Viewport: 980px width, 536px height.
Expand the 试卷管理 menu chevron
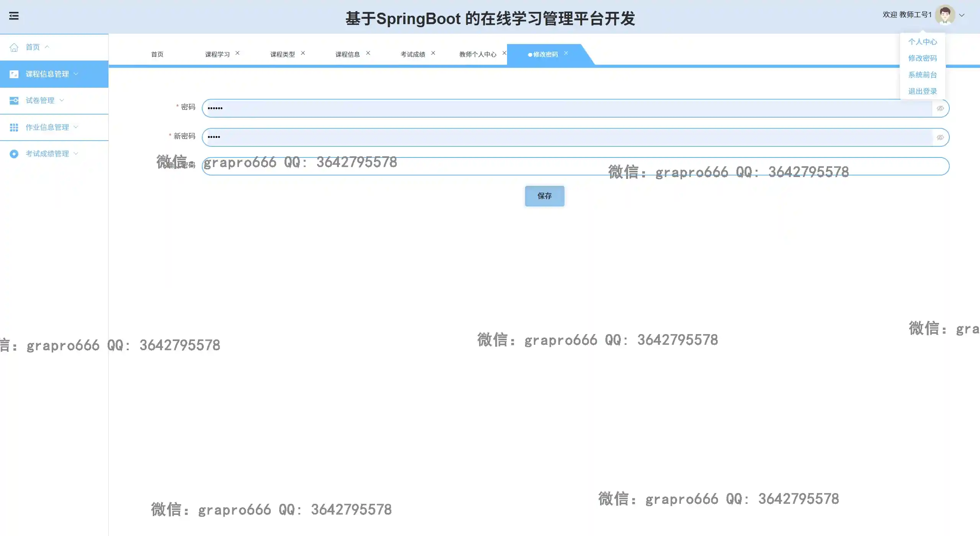[62, 100]
